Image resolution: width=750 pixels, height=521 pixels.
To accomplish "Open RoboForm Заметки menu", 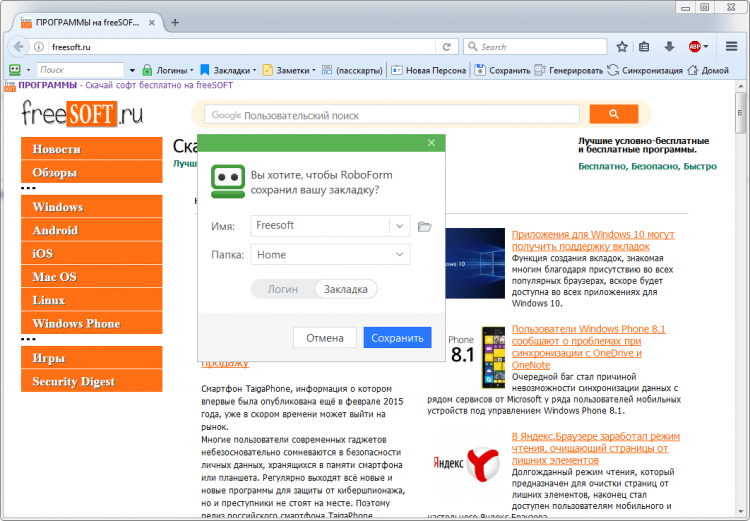I will coord(289,70).
